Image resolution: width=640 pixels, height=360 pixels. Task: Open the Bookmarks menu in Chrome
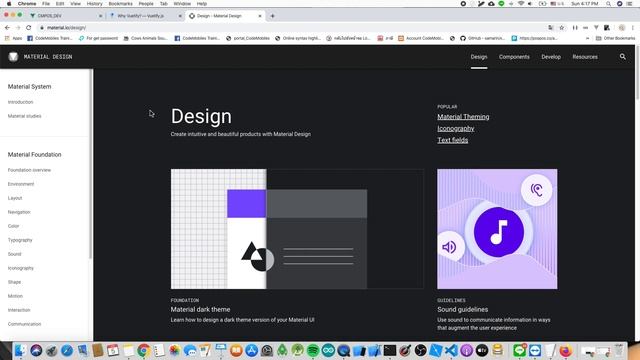click(x=120, y=4)
